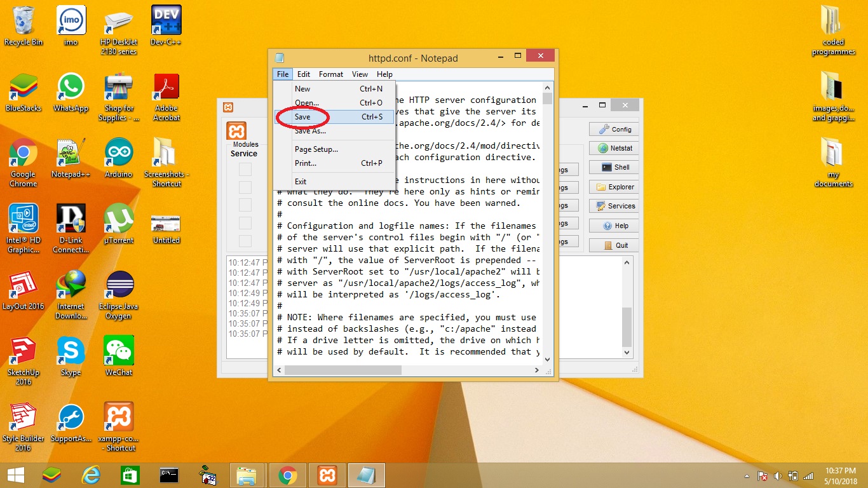Select the Screenshots - Shortcut folder
The image size is (868, 488).
click(x=166, y=163)
